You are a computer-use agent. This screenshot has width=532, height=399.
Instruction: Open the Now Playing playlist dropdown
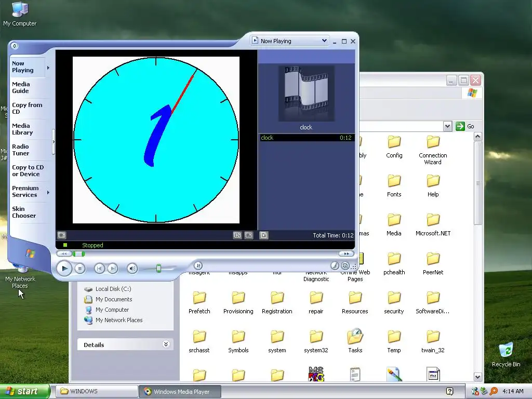(x=324, y=41)
